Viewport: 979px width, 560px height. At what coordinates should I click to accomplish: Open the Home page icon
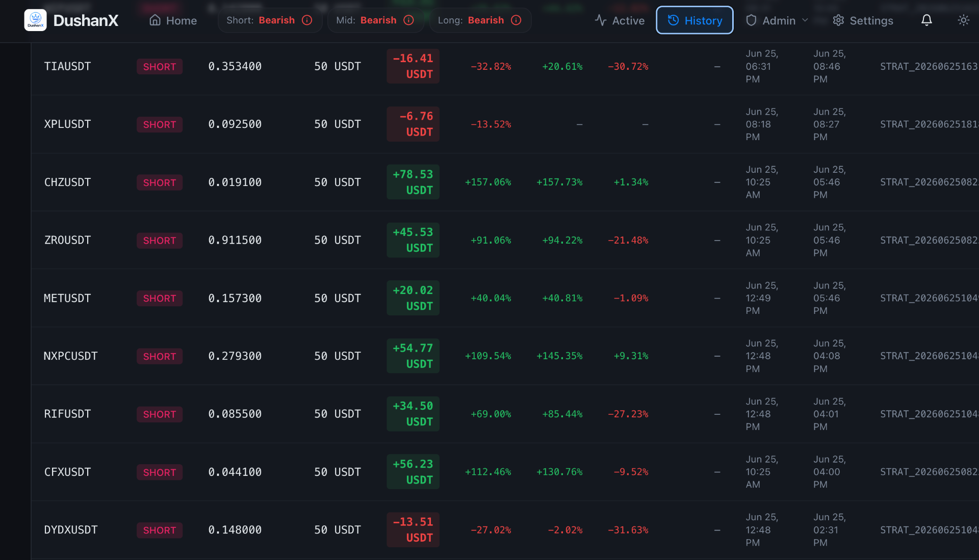(155, 20)
